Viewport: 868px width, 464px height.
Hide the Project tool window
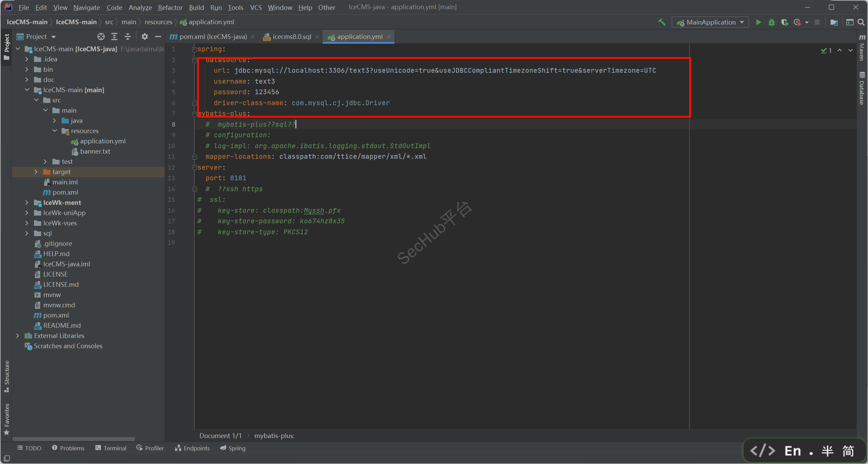click(158, 37)
